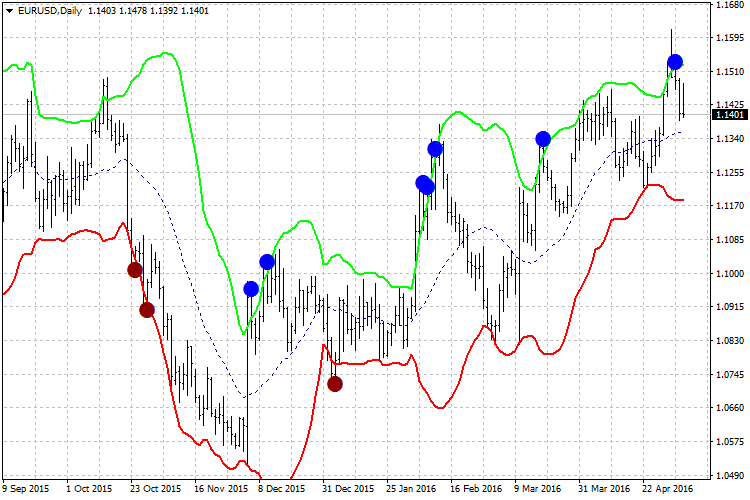Screen dimensions: 750x500
Task: Click the 16 Feb 2016 date label
Action: [x=476, y=489]
